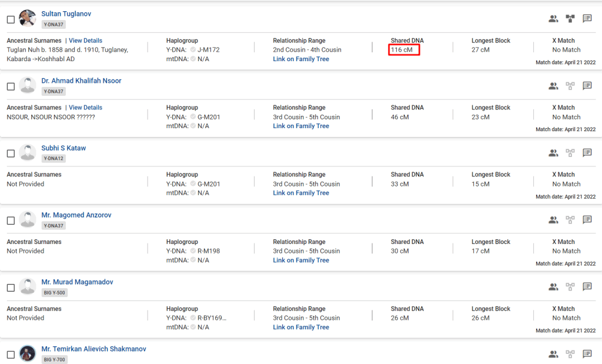Select the checkbox next to Subhi S Kataw
Viewport: 602px width, 364px height.
coord(11,153)
